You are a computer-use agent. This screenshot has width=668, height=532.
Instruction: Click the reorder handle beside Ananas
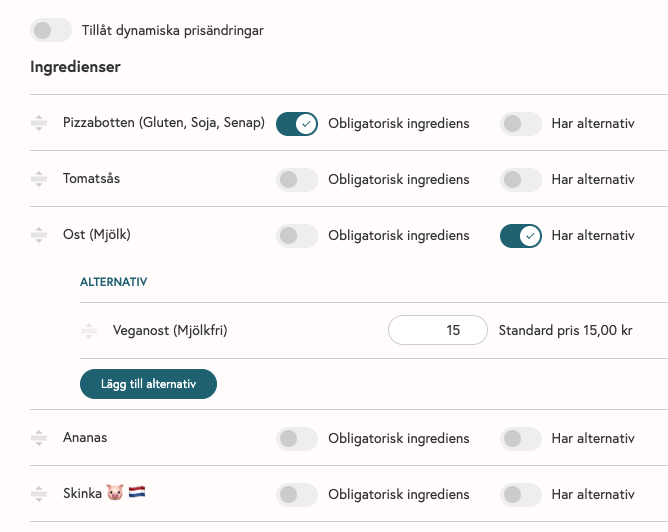click(39, 438)
